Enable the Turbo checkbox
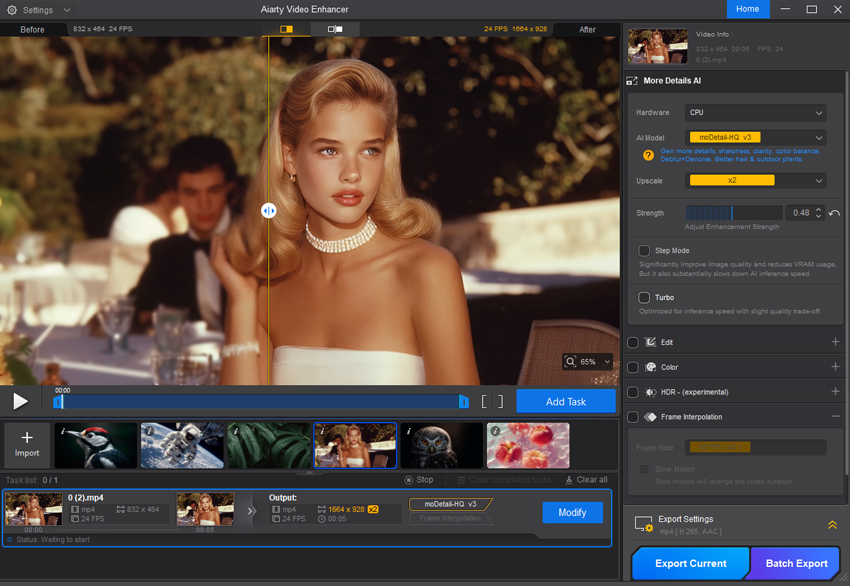Viewport: 850px width, 586px height. (x=645, y=298)
